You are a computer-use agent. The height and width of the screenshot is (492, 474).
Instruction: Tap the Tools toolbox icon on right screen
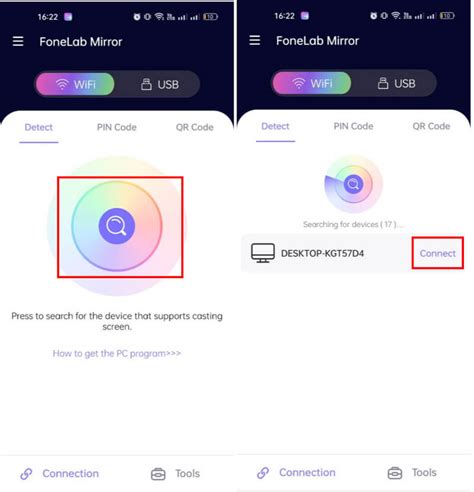pos(395,473)
